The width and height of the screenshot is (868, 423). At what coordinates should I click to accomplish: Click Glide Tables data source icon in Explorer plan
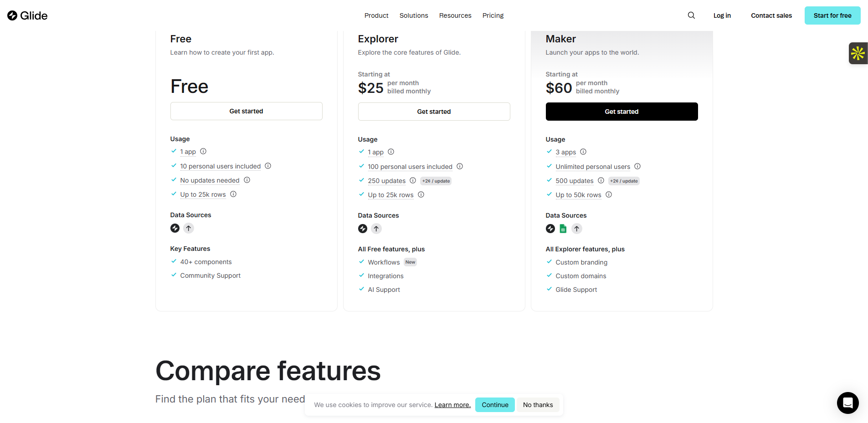tap(363, 229)
